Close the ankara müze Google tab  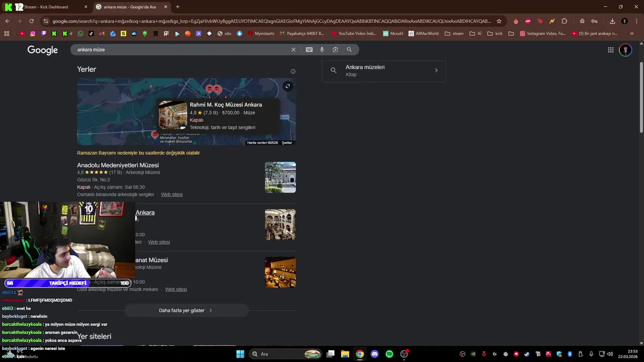[166, 7]
